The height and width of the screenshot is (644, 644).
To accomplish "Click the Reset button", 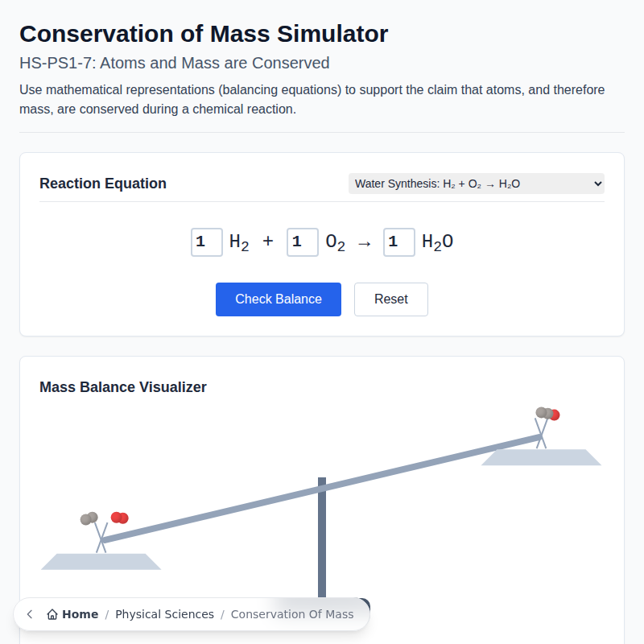I will 390,299.
